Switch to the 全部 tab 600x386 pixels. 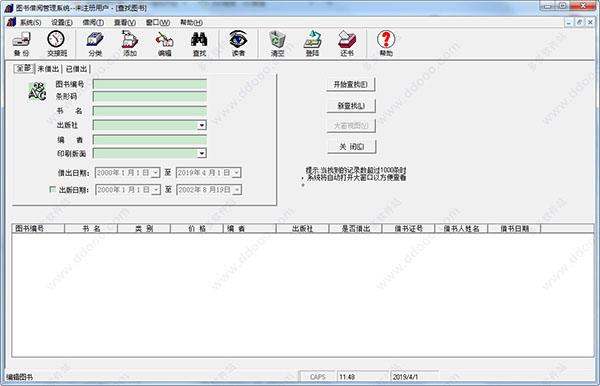tap(24, 68)
